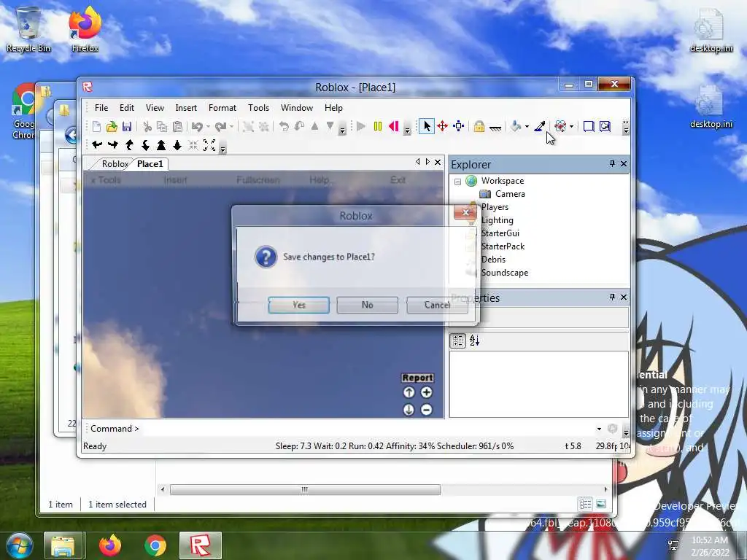Select StarterPack in Explorer tree

pos(503,246)
